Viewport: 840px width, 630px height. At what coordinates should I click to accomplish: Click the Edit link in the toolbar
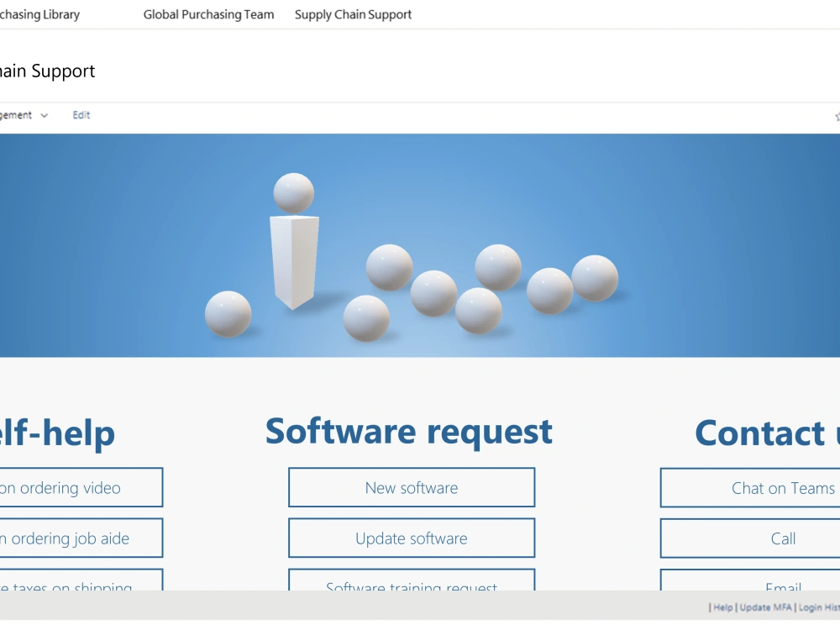tap(81, 115)
